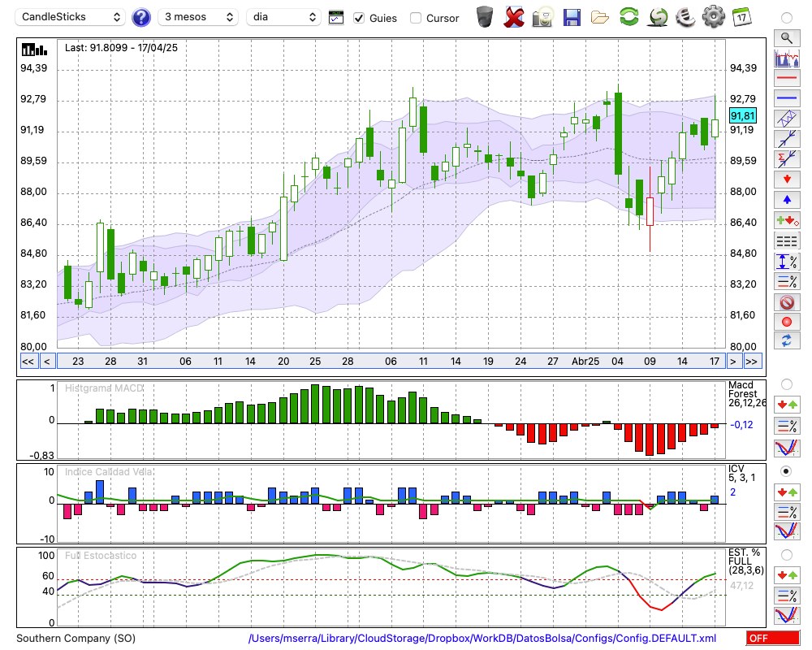Click the red record circle icon
Screen dimensions: 812x650
click(787, 322)
